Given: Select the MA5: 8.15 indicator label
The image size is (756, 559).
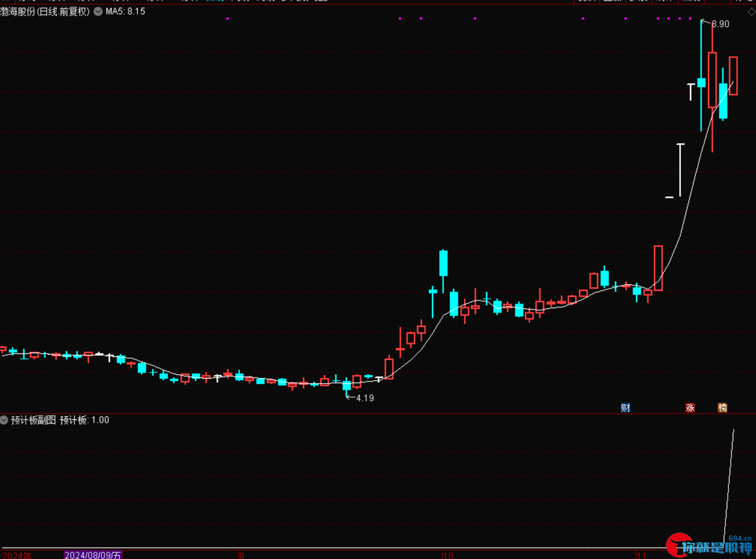Looking at the screenshot, I should (x=125, y=11).
